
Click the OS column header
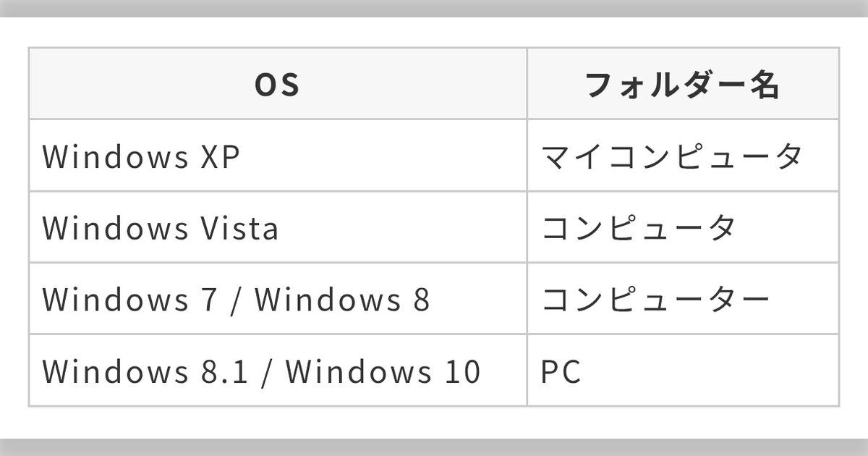(x=278, y=85)
